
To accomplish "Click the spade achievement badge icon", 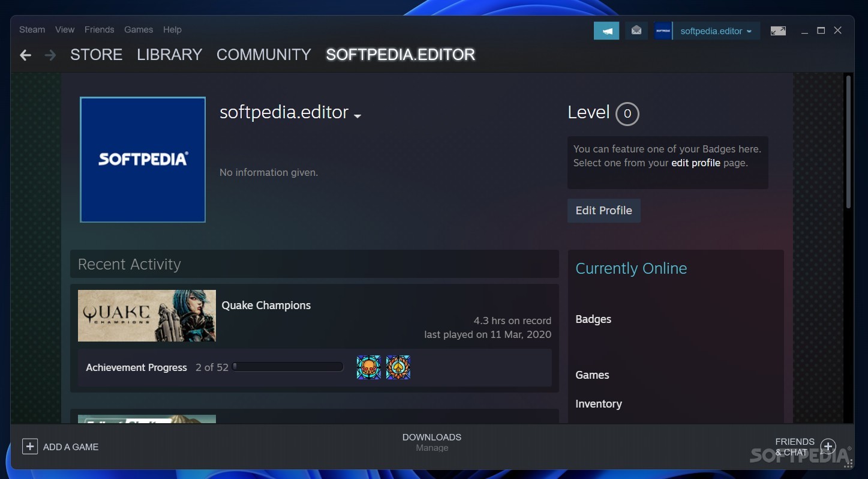I will [398, 367].
